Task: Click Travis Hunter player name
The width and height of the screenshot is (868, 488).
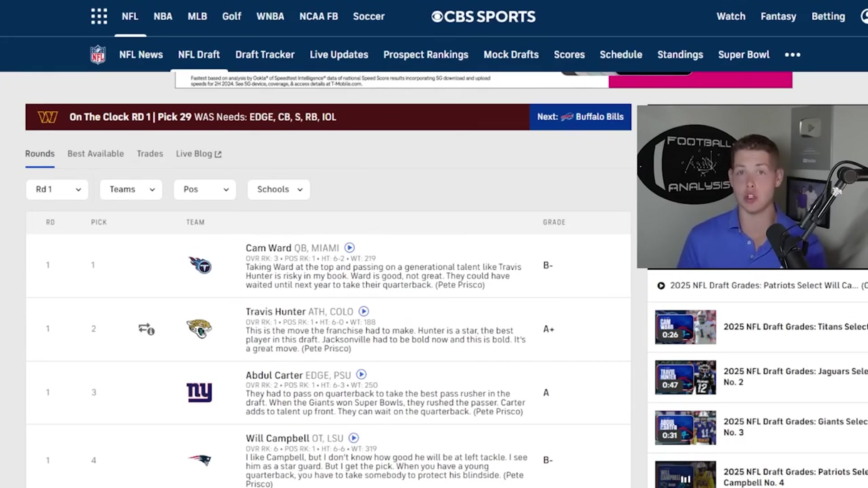Action: pyautogui.click(x=276, y=312)
